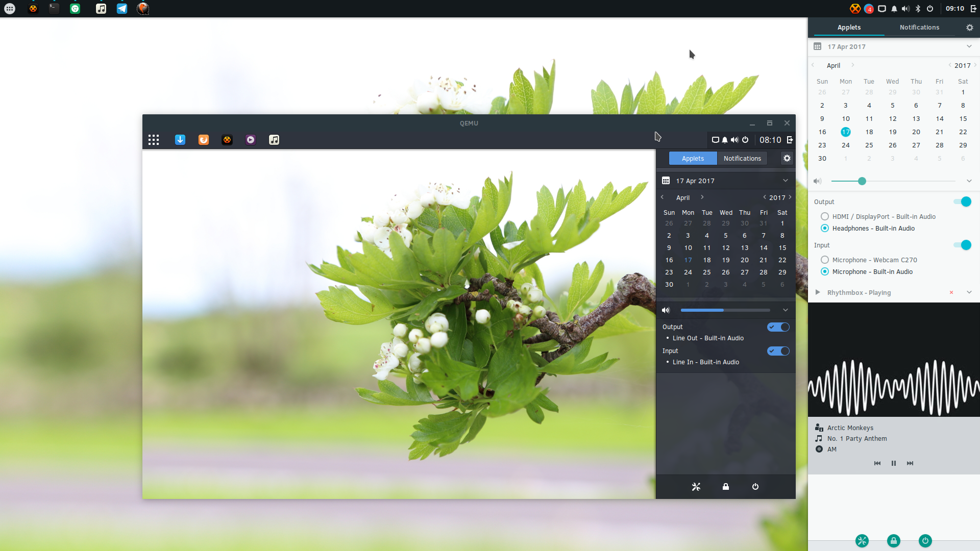The width and height of the screenshot is (980, 551).
Task: Toggle the host Output switch
Action: tap(962, 202)
